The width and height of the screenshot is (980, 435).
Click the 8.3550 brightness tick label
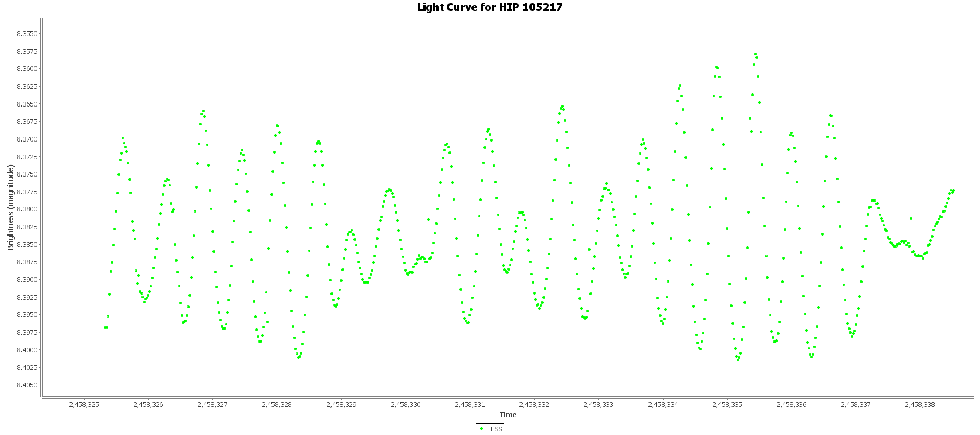[x=27, y=34]
